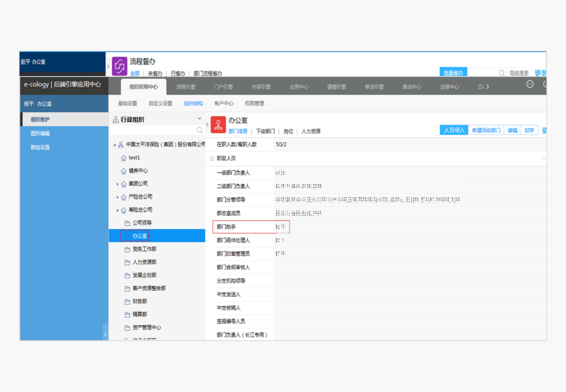Click the purple 流程督办 workflow icon
The width and height of the screenshot is (566, 392).
click(x=119, y=66)
